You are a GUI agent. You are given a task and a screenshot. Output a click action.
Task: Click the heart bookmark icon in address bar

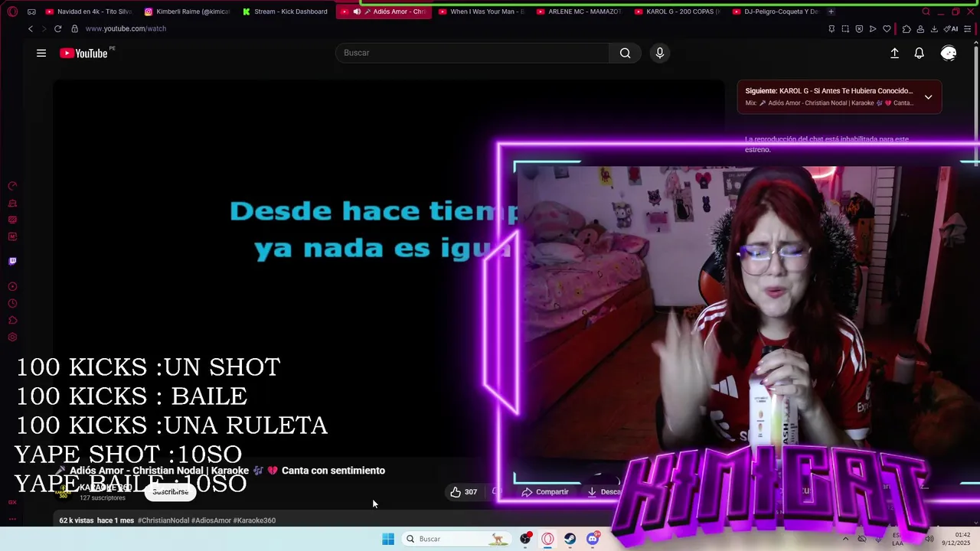pyautogui.click(x=887, y=28)
